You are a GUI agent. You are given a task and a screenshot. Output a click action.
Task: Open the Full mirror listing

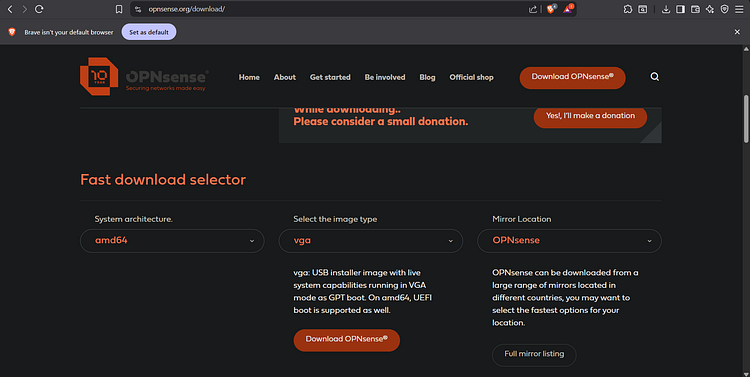534,355
